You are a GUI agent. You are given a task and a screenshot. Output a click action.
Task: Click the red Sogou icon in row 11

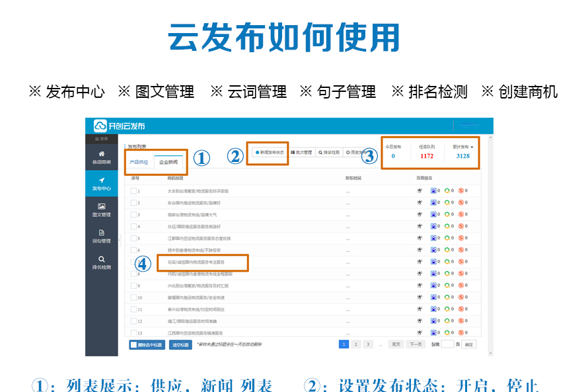[461, 309]
